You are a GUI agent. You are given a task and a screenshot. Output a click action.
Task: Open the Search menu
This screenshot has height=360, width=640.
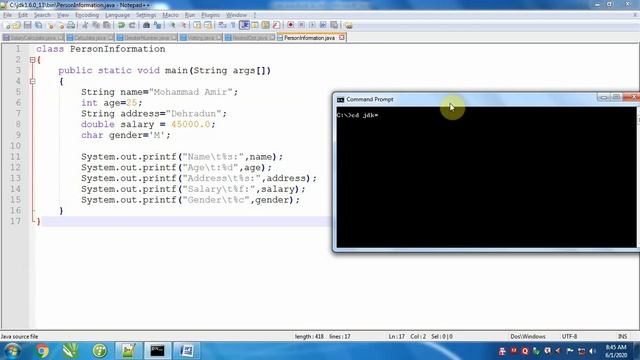click(x=42, y=15)
